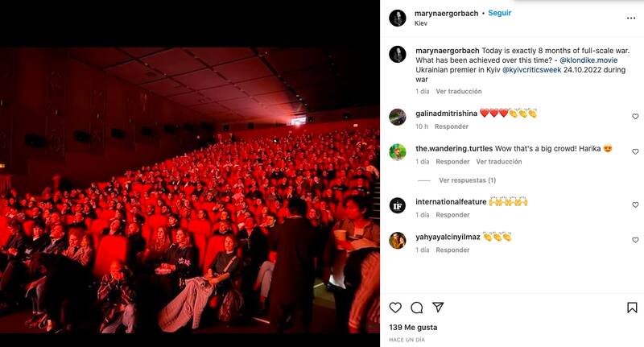View the 139 Me gusta likes list
The image size is (644, 347).
click(413, 328)
